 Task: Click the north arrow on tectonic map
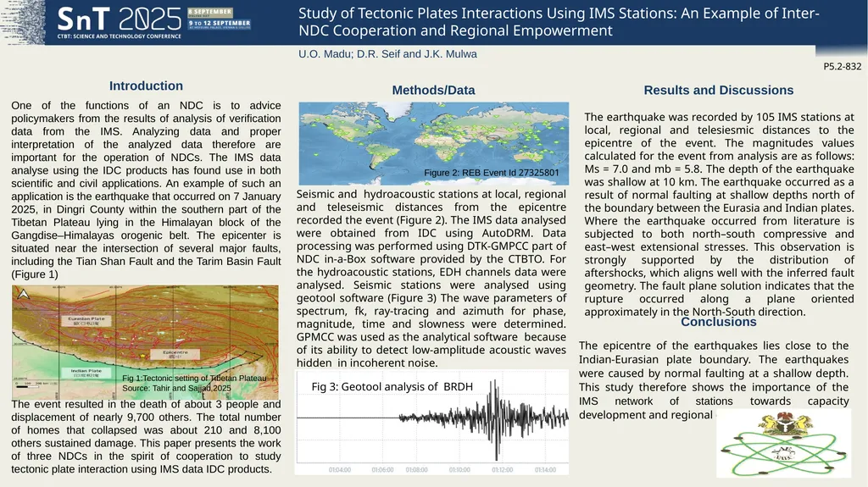pos(23,295)
